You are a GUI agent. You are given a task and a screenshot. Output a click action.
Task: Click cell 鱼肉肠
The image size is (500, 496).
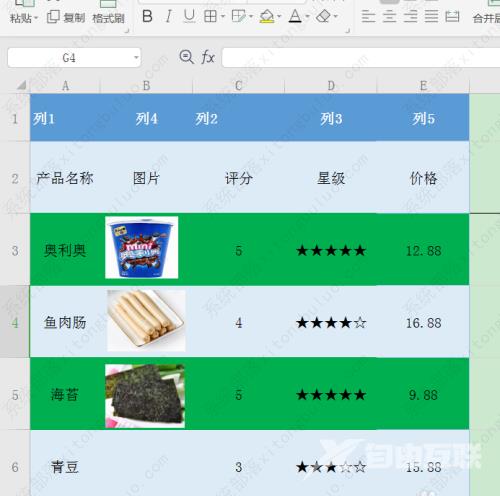65,322
